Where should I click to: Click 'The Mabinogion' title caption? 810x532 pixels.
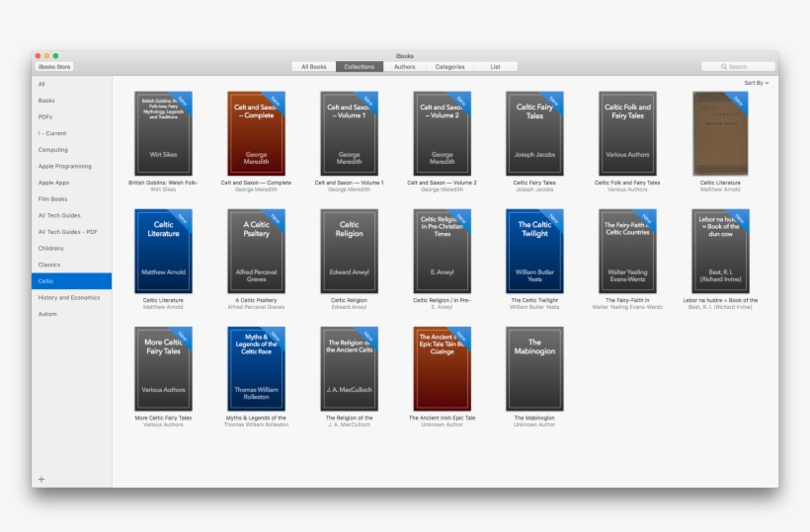pos(534,418)
